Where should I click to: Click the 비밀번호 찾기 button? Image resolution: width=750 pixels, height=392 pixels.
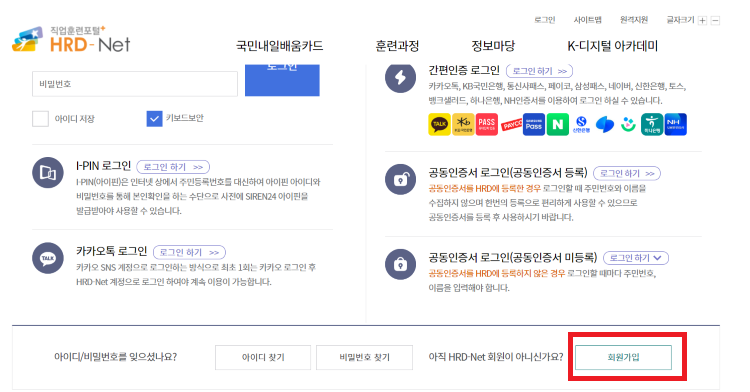(x=364, y=358)
